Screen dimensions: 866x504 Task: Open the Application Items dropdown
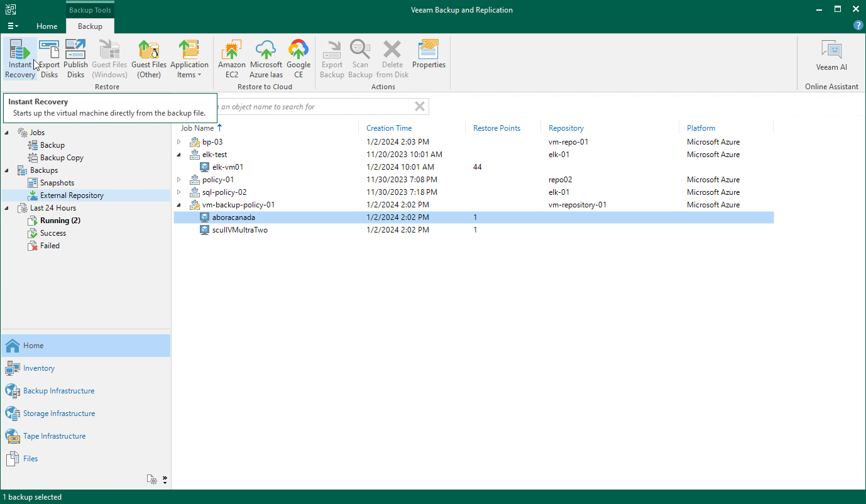pyautogui.click(x=189, y=59)
